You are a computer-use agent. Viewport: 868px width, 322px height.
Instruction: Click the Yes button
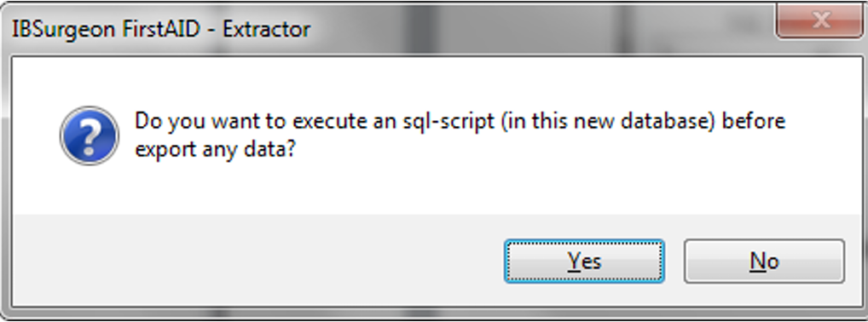point(584,262)
